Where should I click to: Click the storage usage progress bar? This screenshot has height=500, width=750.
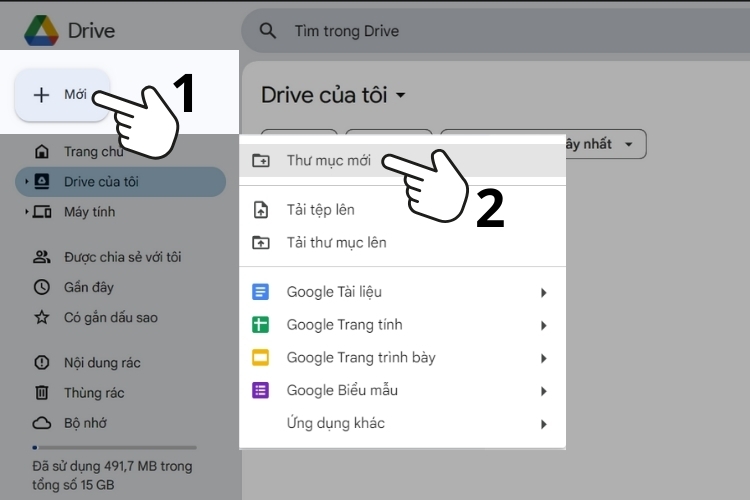(114, 448)
